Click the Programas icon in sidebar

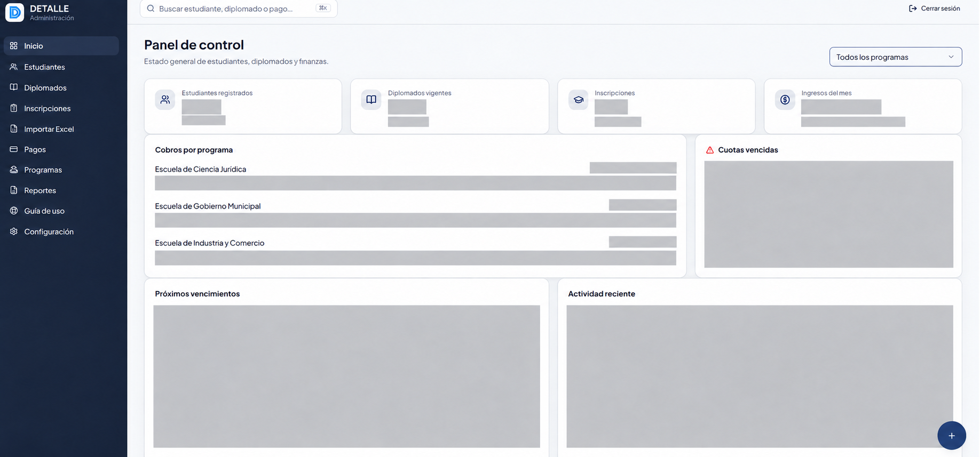[x=14, y=170]
